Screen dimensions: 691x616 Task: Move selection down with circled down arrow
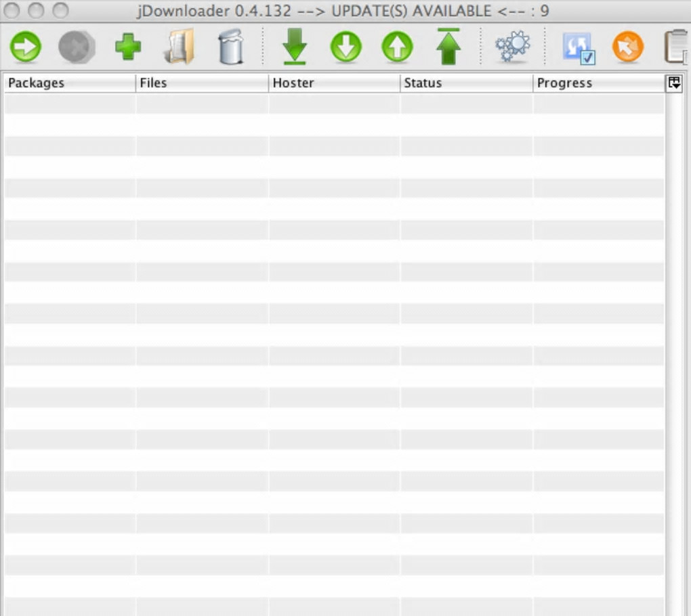[x=346, y=47]
